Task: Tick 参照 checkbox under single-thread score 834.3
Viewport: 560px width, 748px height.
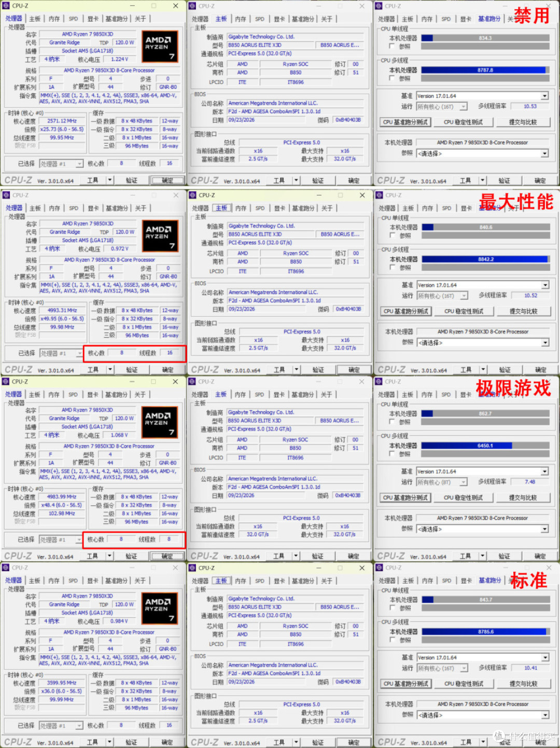Action: point(392,46)
